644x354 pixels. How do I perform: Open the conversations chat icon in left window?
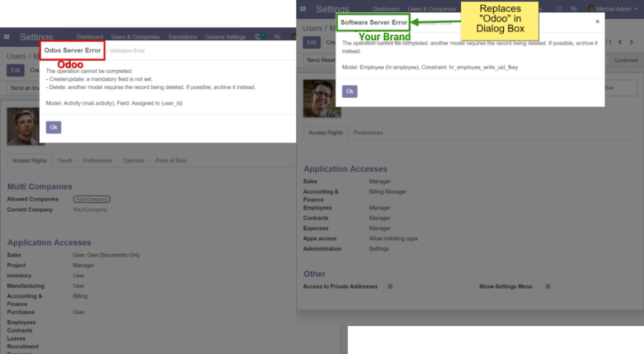coord(278,37)
